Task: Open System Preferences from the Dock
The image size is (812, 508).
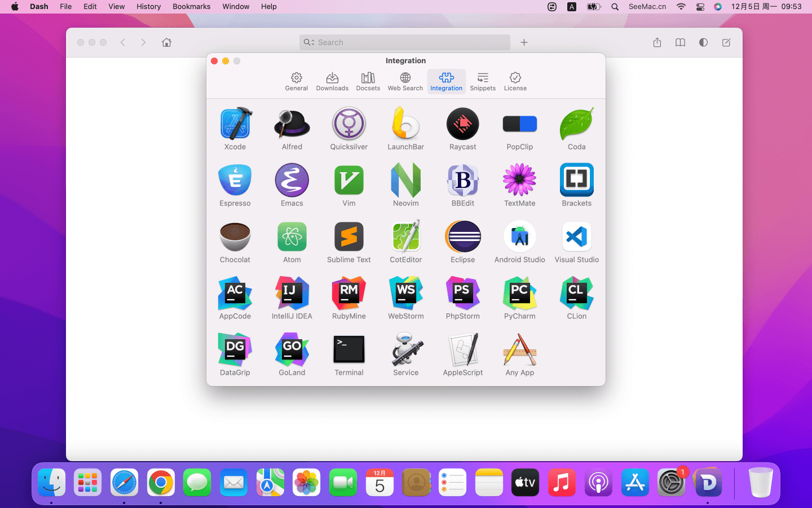Action: pyautogui.click(x=671, y=483)
